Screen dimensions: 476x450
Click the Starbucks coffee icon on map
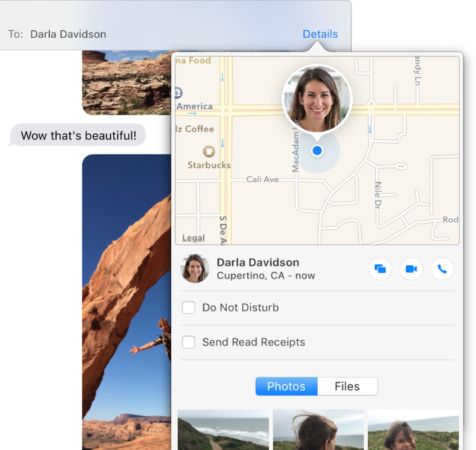click(x=209, y=152)
